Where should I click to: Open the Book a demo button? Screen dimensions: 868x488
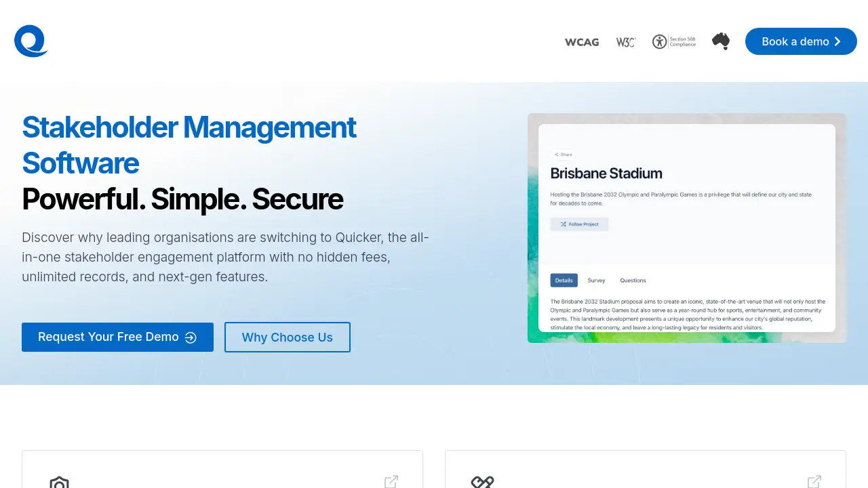[x=801, y=41]
